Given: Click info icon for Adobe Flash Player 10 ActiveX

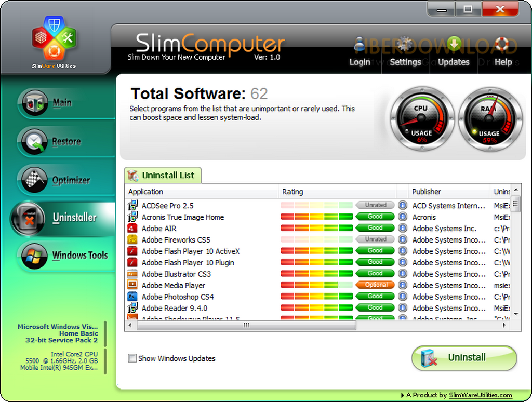Looking at the screenshot, I should pos(403,251).
